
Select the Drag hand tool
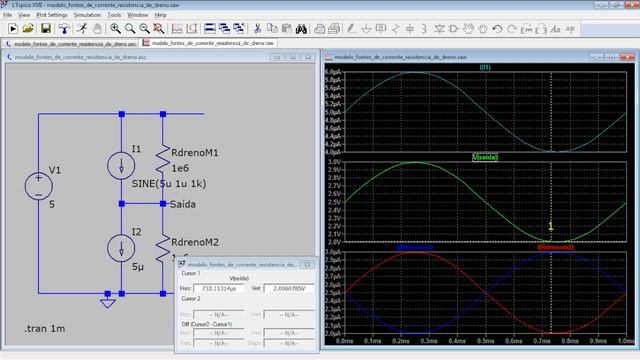tap(483, 29)
